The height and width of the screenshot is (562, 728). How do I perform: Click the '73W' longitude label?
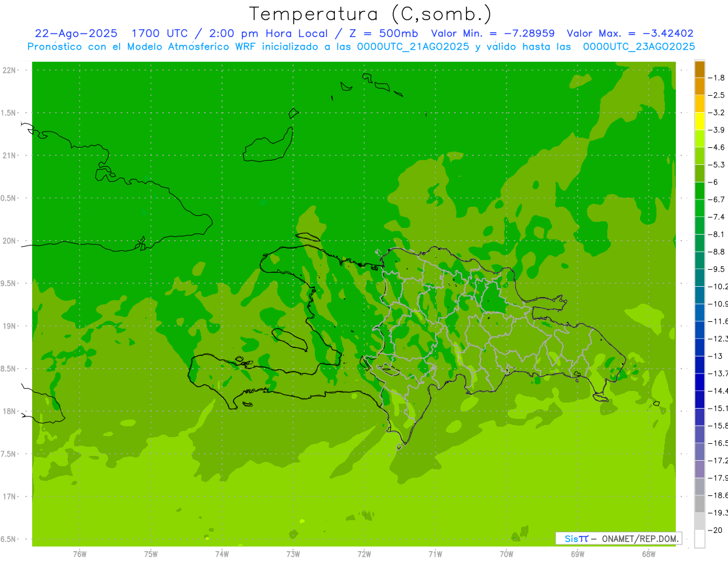[x=293, y=554]
